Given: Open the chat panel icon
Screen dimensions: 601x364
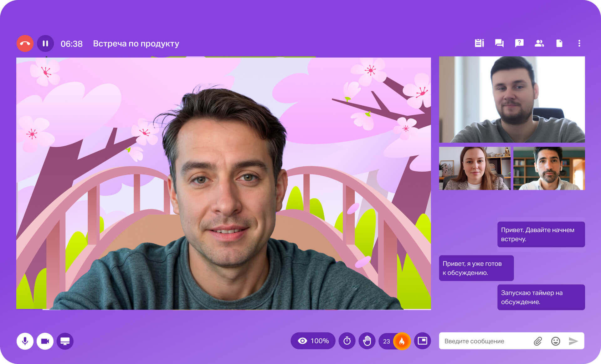Looking at the screenshot, I should (499, 43).
